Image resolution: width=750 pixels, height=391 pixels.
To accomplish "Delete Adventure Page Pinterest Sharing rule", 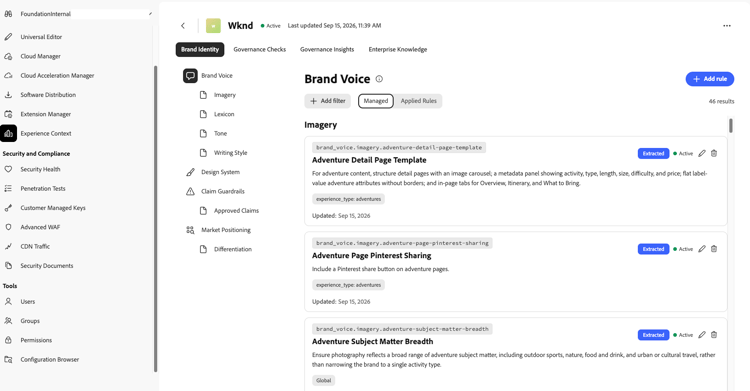I will click(x=714, y=249).
